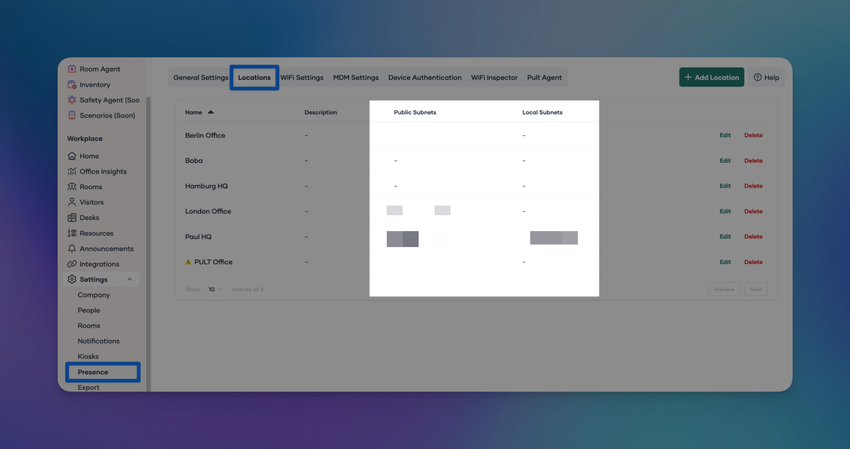
Task: Click the Room Agent sidebar icon
Action: pyautogui.click(x=72, y=69)
